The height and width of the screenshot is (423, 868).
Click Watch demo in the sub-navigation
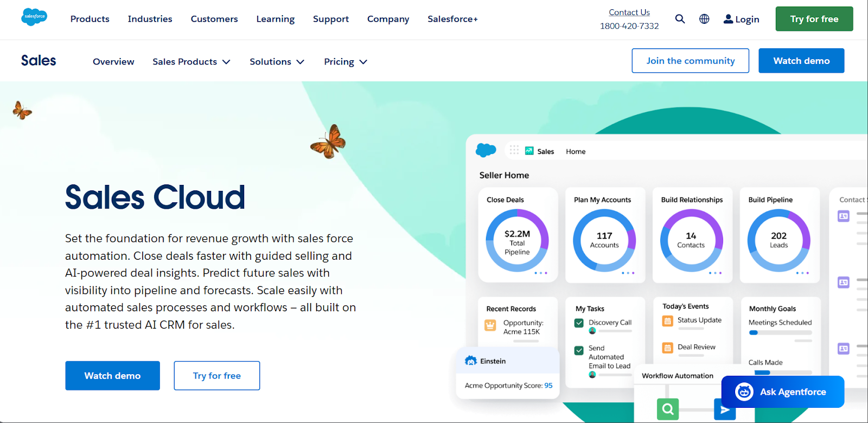[x=801, y=61]
